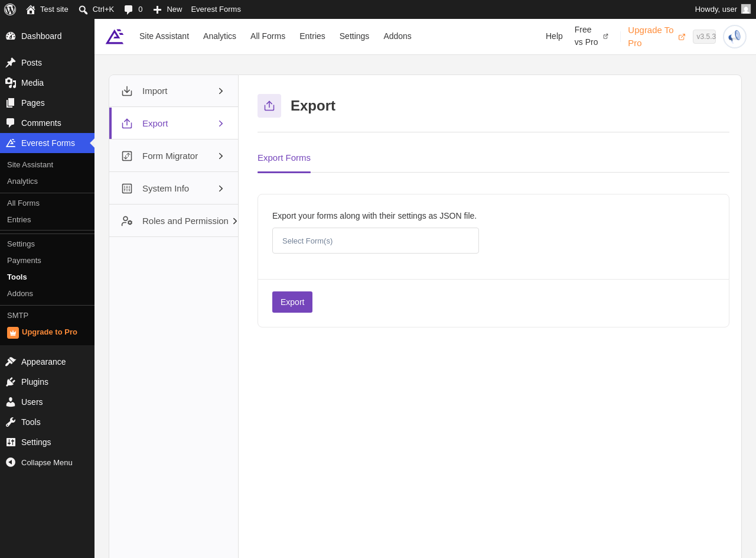The image size is (756, 558).
Task: Click the user avatar next to Howdy
Action: point(746,9)
